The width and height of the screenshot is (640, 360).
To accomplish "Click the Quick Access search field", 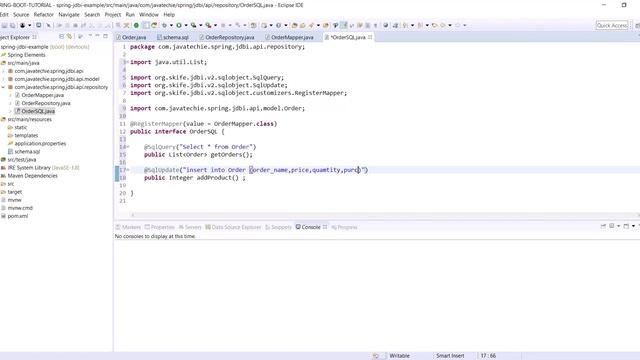I will point(612,25).
